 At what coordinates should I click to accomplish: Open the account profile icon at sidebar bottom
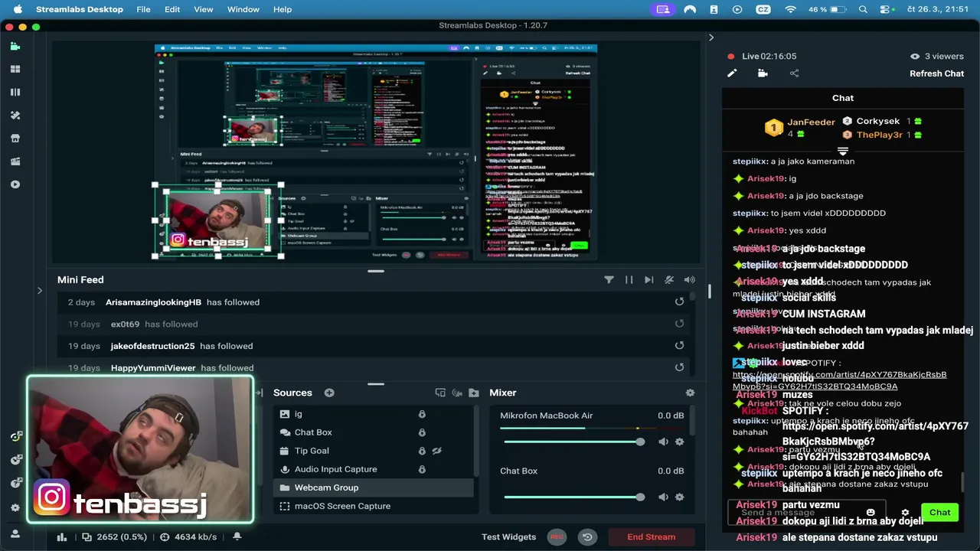pyautogui.click(x=15, y=533)
